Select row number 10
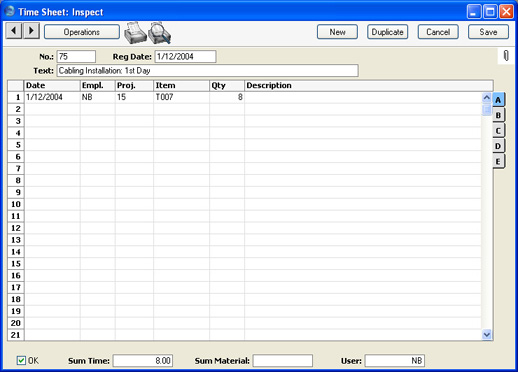Viewport: 518px width, 372px height. (x=16, y=204)
